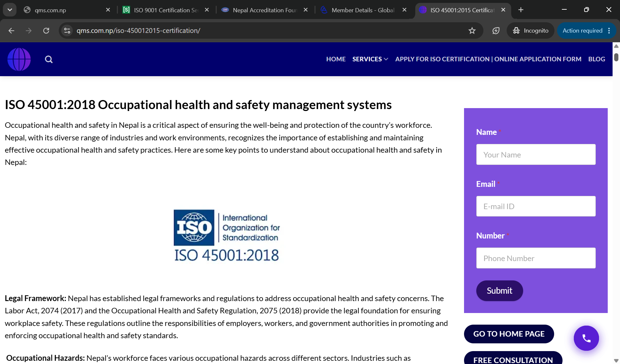Image resolution: width=620 pixels, height=364 pixels.
Task: Submit the contact form
Action: [x=500, y=291]
